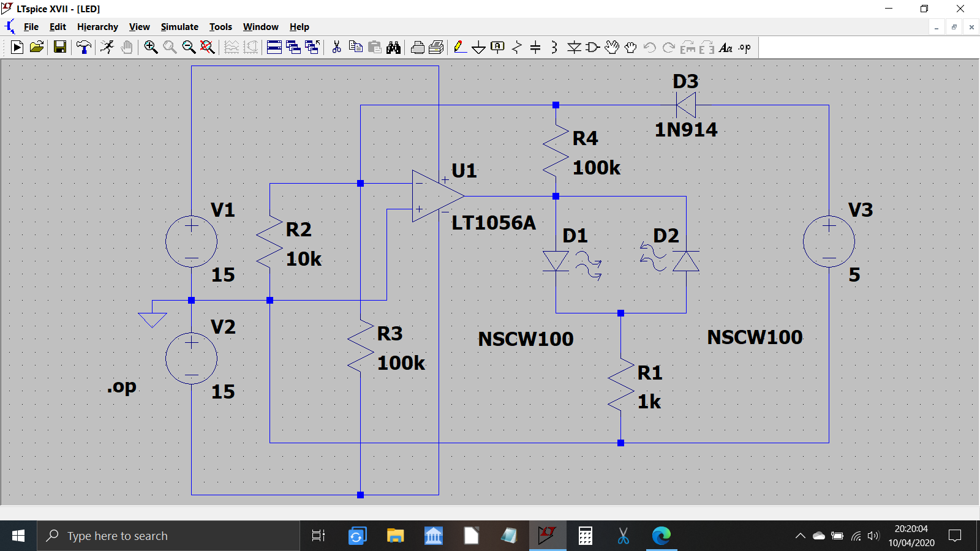Place a Ground symbol from the toolbar

[479, 47]
